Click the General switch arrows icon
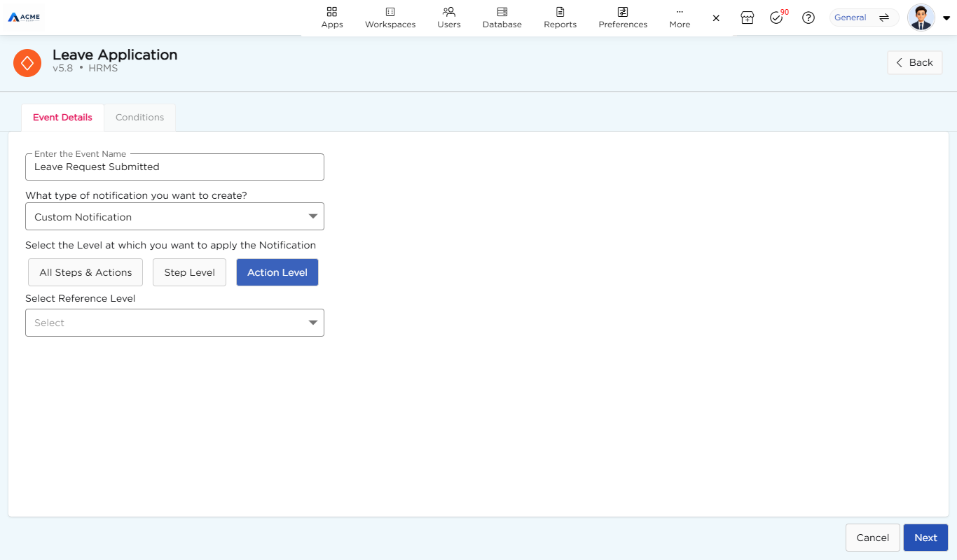 (x=884, y=17)
